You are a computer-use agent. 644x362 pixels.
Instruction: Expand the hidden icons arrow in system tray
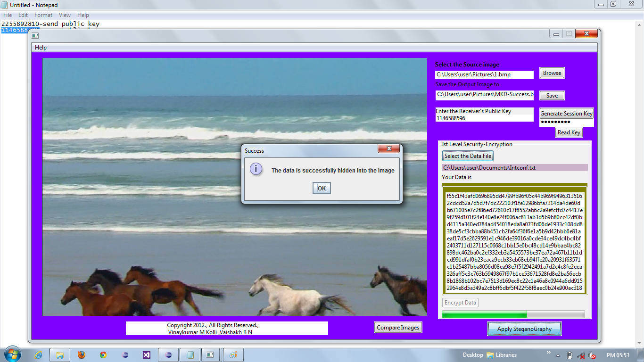pos(558,355)
